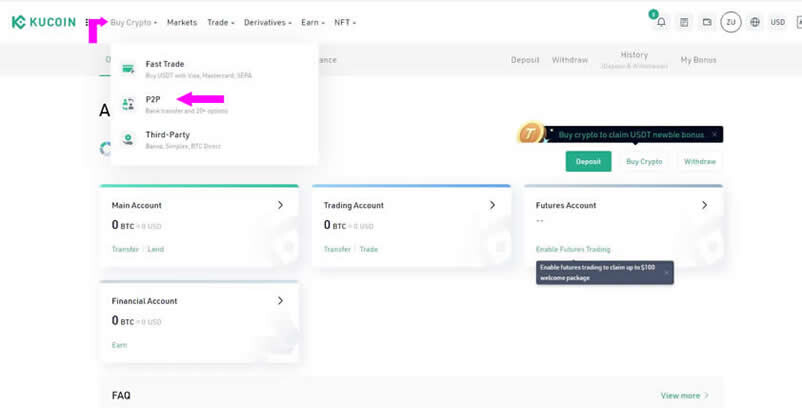Viewport: 802px width, 408px height.
Task: Open the wallet assets icon
Action: 707,22
